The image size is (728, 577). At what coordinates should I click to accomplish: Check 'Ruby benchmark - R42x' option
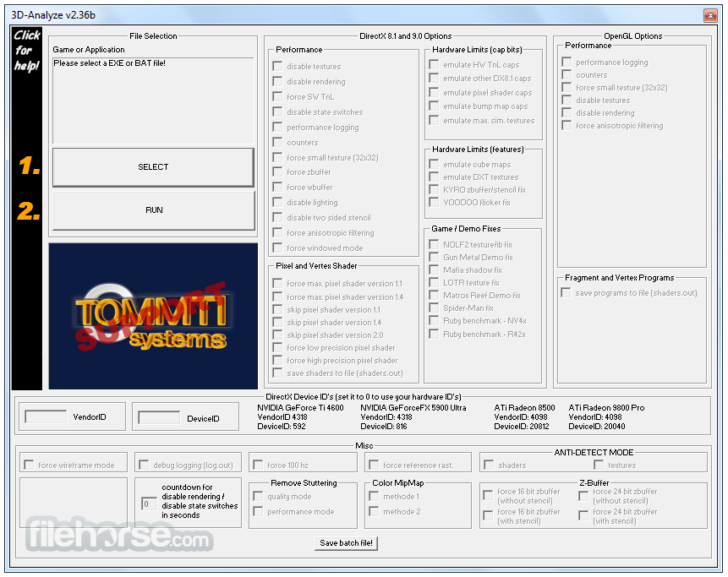[x=434, y=334]
